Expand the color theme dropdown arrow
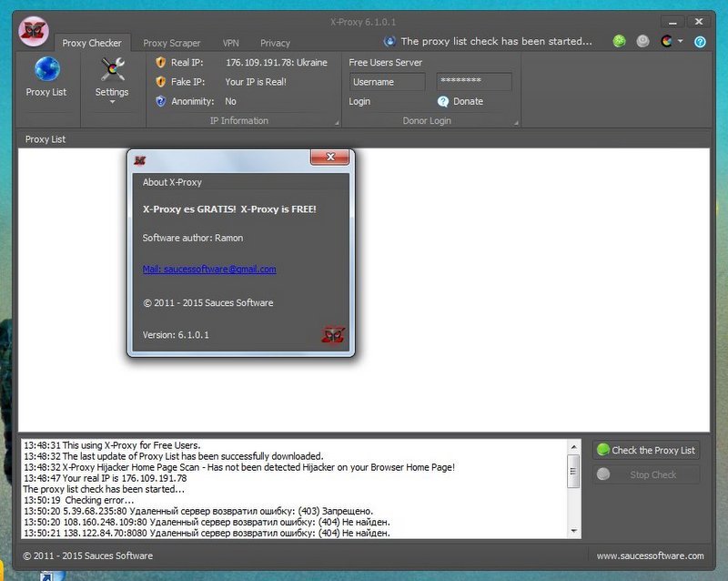 (x=680, y=41)
